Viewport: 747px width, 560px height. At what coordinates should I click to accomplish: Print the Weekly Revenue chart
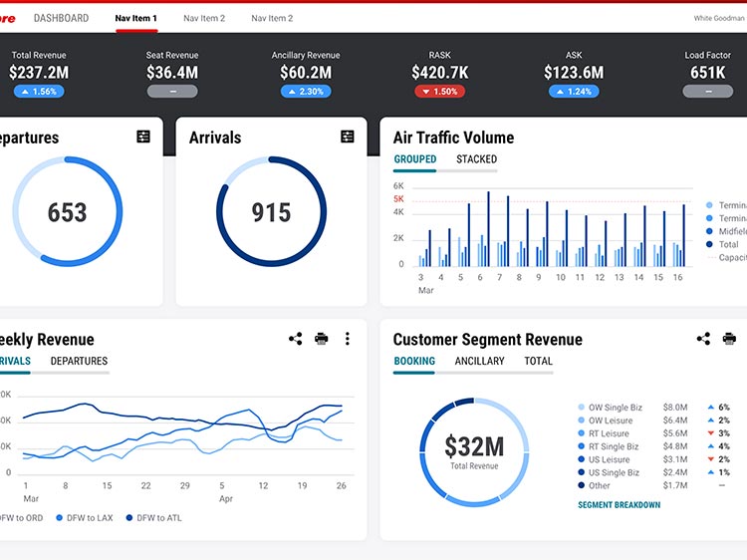pyautogui.click(x=321, y=339)
